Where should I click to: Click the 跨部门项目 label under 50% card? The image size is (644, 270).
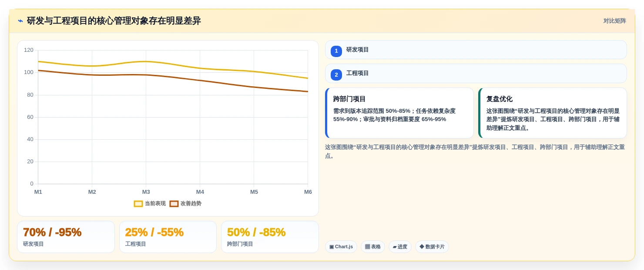tap(240, 244)
